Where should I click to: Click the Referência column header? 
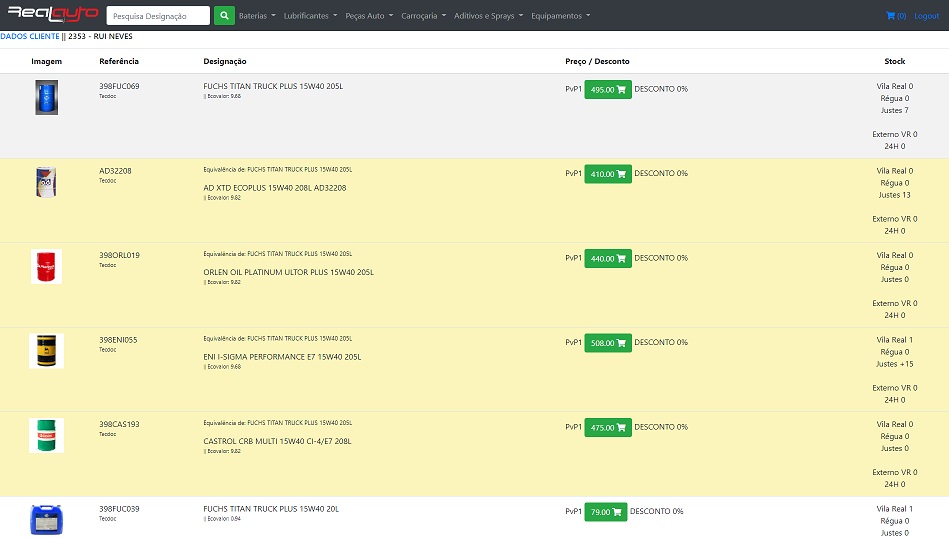(x=119, y=61)
